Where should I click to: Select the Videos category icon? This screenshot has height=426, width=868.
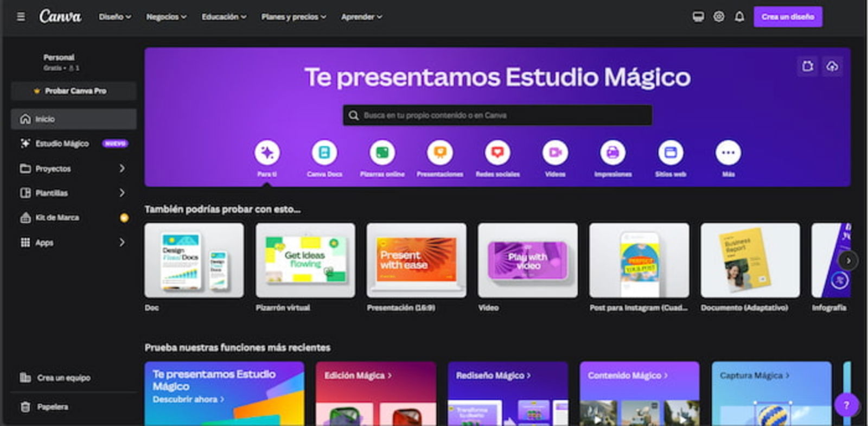(555, 152)
